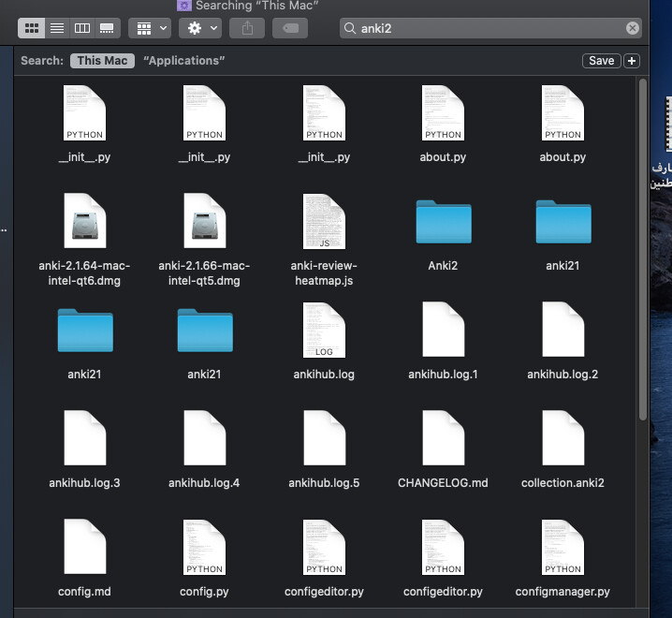This screenshot has height=618, width=672.
Task: Select the This Mac search scope
Action: pyautogui.click(x=102, y=61)
